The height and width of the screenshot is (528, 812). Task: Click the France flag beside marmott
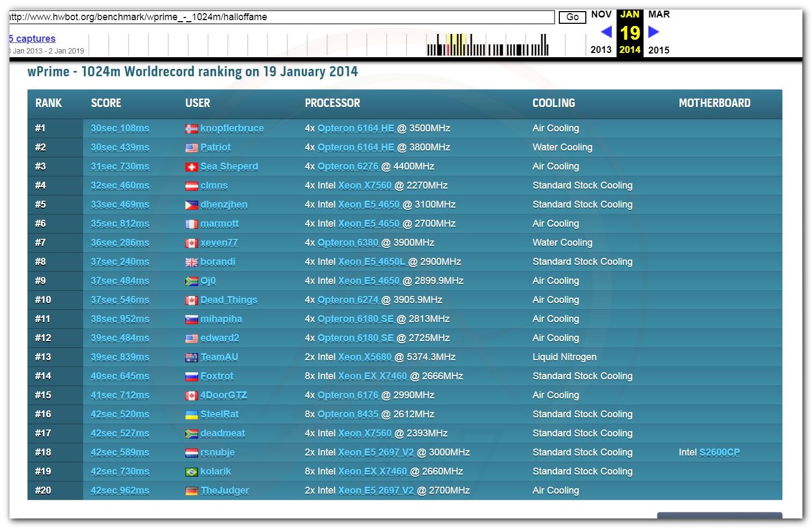point(191,224)
